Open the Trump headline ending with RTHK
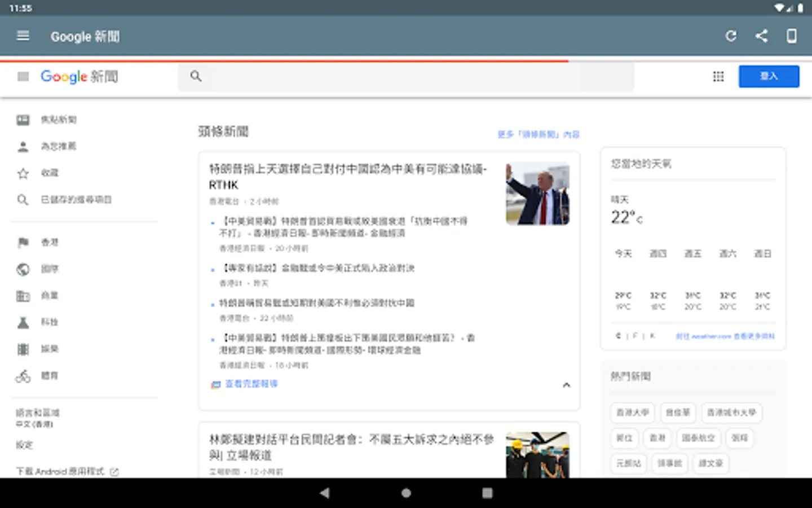Viewport: 812px width, 508px height. (348, 177)
